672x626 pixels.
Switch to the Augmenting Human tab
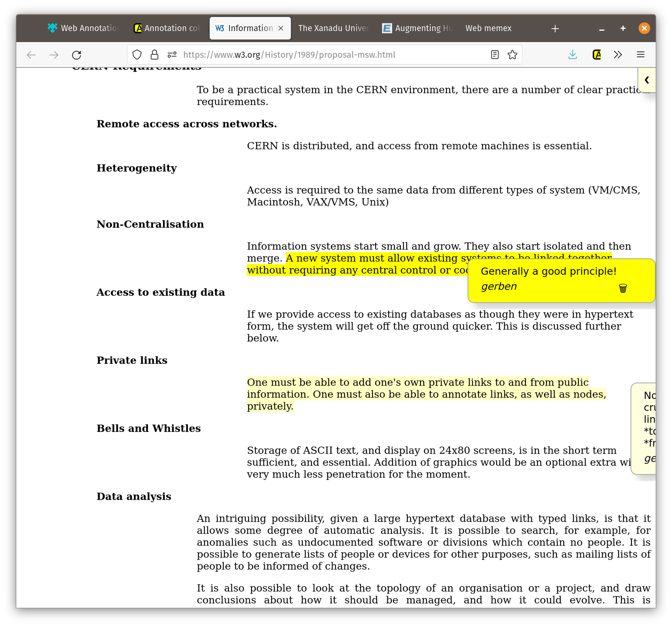coord(417,28)
